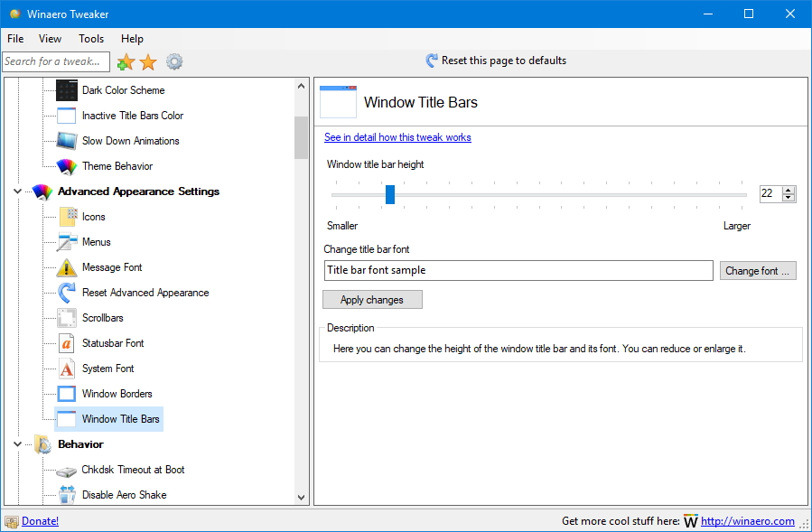Click the Scrollbars tree icon
Image resolution: width=812 pixels, height=532 pixels.
tap(68, 318)
